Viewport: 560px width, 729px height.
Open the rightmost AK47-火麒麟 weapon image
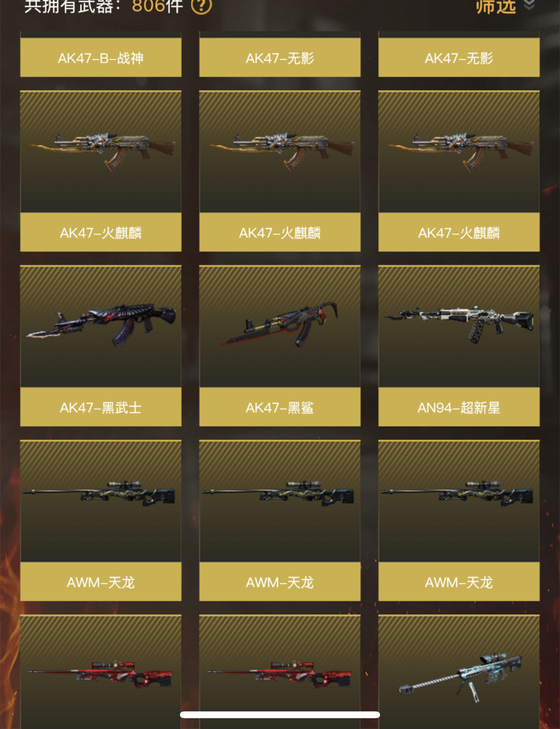[x=459, y=152]
